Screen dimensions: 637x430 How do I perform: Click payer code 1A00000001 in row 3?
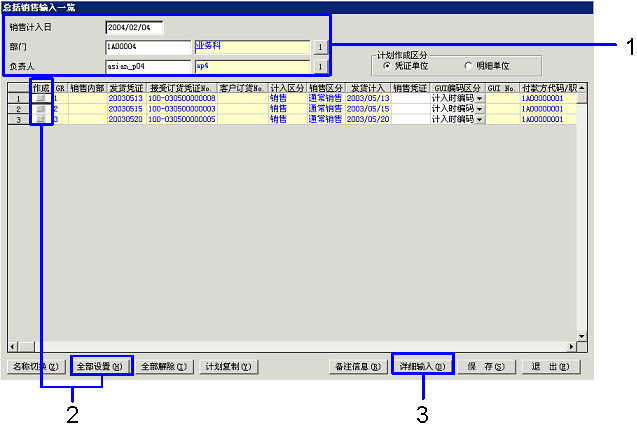548,119
